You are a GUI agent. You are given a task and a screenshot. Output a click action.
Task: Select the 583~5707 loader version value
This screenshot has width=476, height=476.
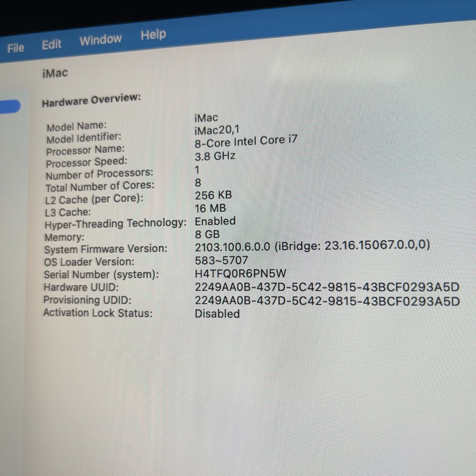click(x=221, y=260)
